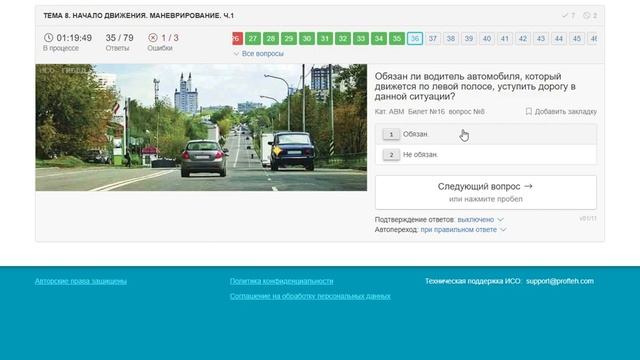The width and height of the screenshot is (640, 360).
Task: Jump to question 43
Action: tap(541, 39)
